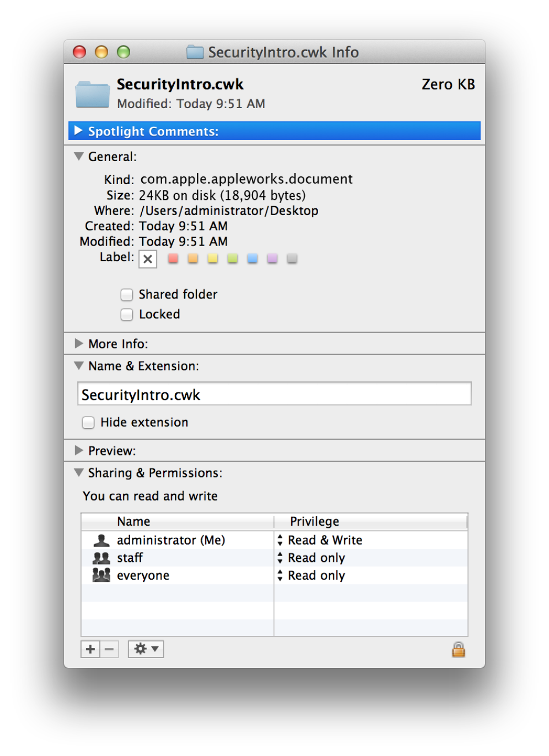The height and width of the screenshot is (756, 549).
Task: Clear the label using the X icon
Action: coord(147,258)
